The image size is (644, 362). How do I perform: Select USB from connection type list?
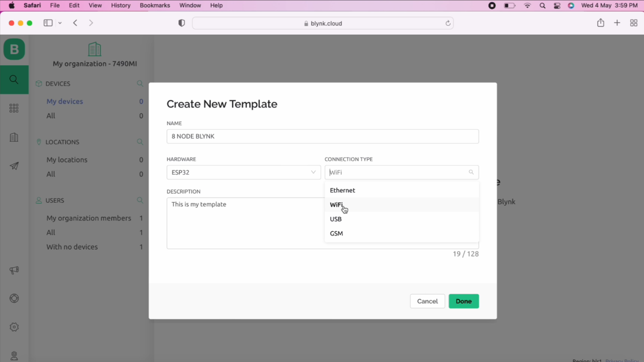point(402,219)
